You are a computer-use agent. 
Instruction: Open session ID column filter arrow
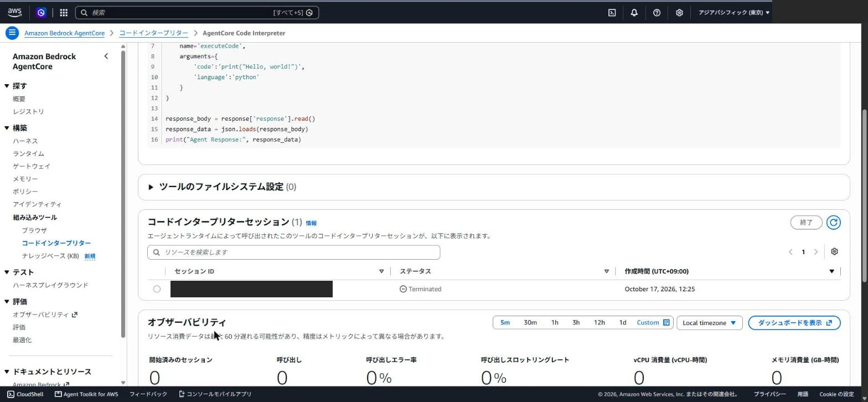pyautogui.click(x=381, y=271)
